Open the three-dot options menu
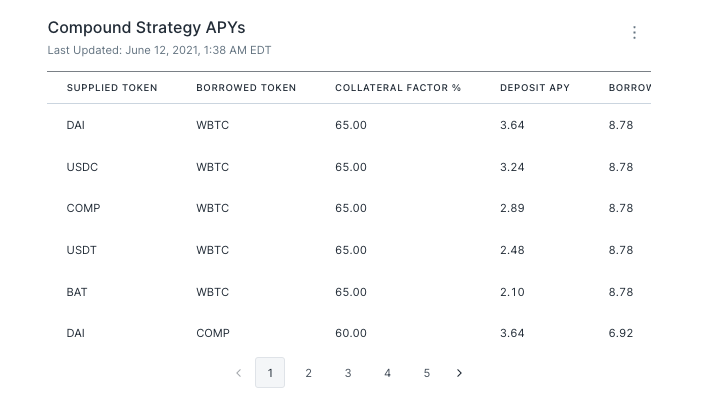The image size is (703, 406). 634,33
